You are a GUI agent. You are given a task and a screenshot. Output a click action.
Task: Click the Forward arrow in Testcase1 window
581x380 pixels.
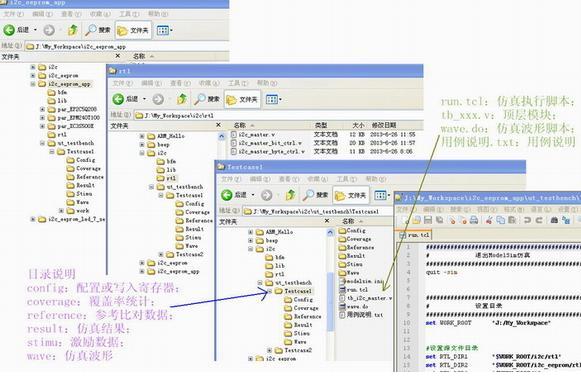click(x=266, y=195)
